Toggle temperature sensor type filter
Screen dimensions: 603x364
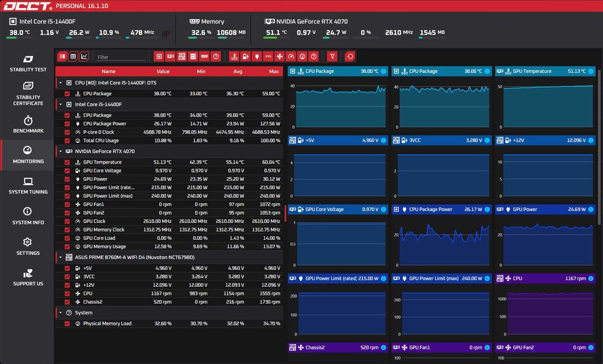[x=234, y=57]
